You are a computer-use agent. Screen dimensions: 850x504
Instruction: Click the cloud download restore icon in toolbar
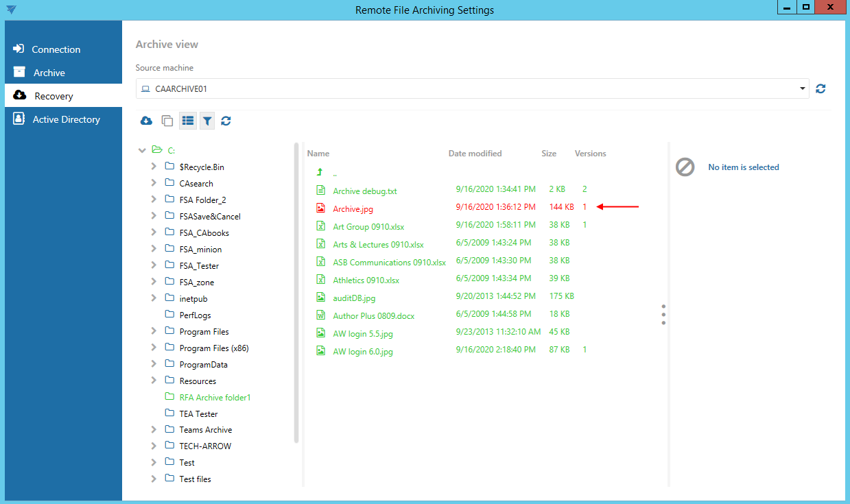(x=146, y=121)
